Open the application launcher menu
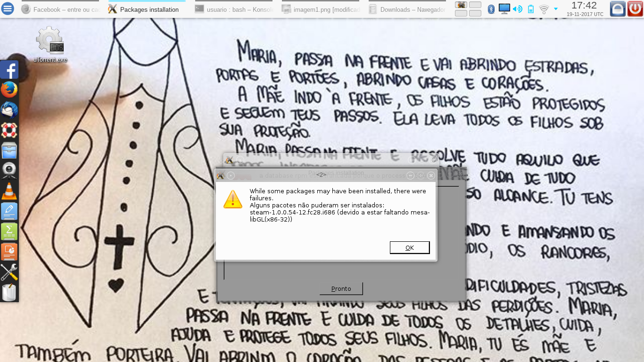This screenshot has height=362, width=644. point(8,8)
